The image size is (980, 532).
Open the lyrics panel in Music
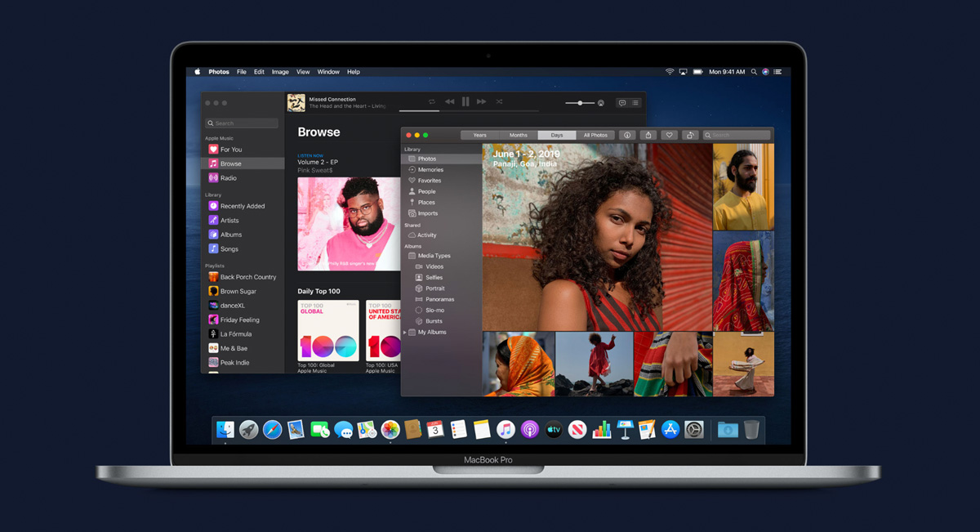coord(621,103)
